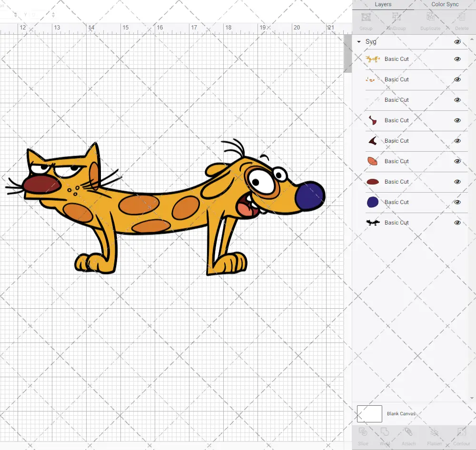Click the Weld tool icon
Viewport: 476px width, 450px height.
click(385, 432)
